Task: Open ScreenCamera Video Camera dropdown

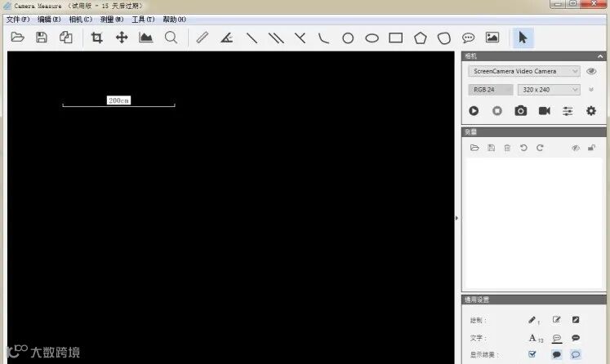Action: coord(524,71)
